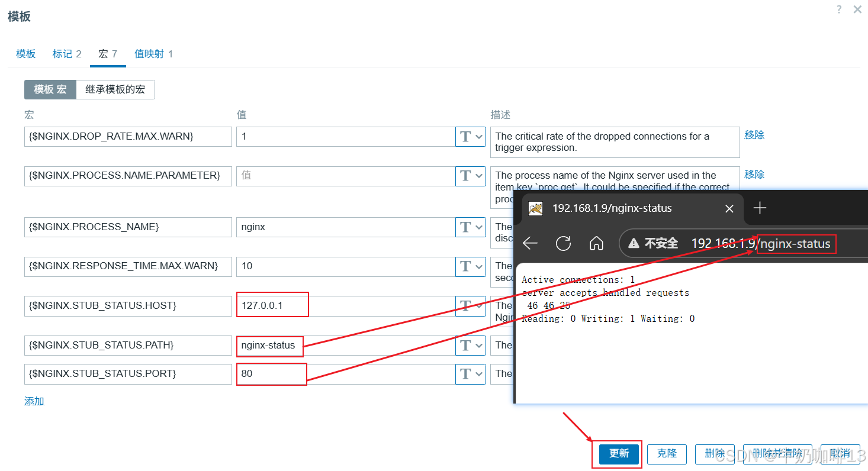Edit the {$NGINX.PROCESS_NAME} macro name field
This screenshot has width=868, height=471.
pos(128,227)
